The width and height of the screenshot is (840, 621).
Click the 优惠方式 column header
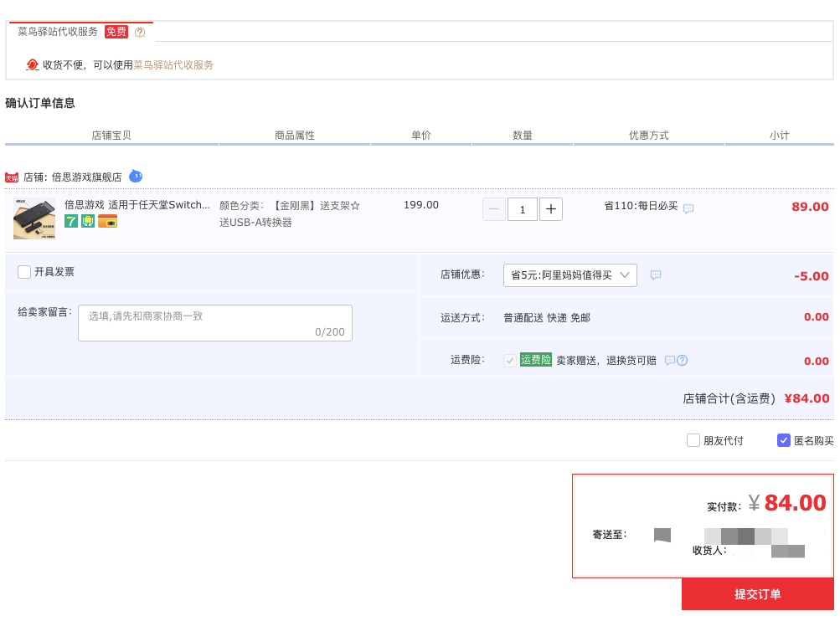649,136
